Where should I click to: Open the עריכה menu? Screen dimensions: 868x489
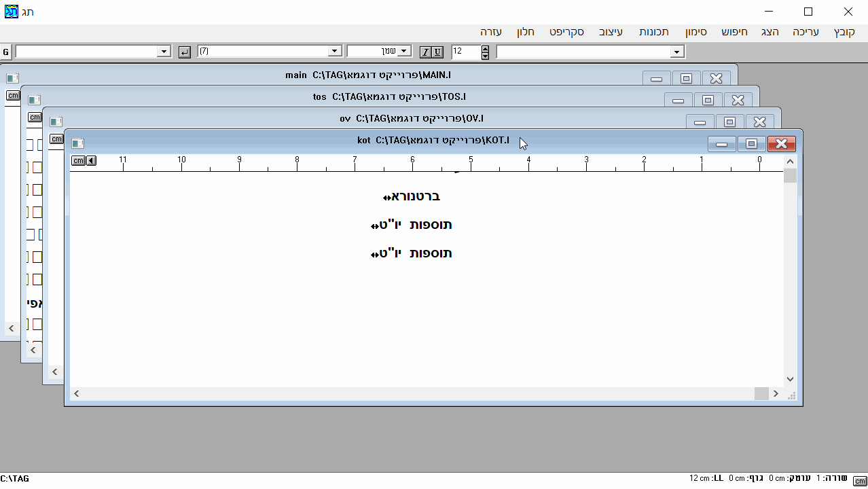click(x=806, y=32)
